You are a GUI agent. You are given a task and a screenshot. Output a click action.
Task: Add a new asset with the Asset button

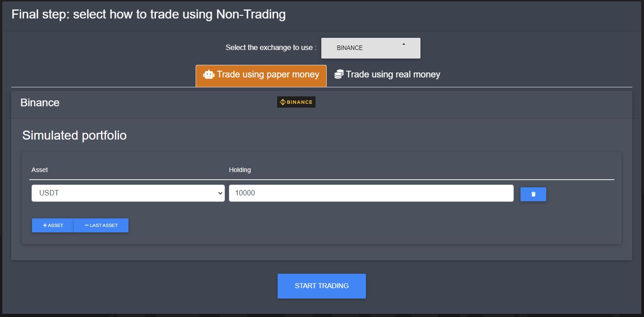pos(53,225)
